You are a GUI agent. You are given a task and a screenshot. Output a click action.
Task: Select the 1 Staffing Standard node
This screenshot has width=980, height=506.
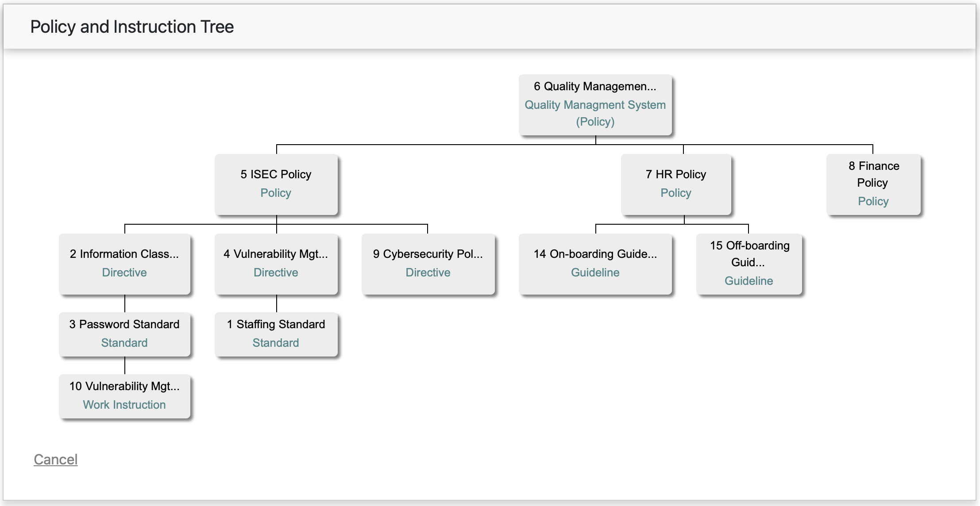(x=276, y=324)
